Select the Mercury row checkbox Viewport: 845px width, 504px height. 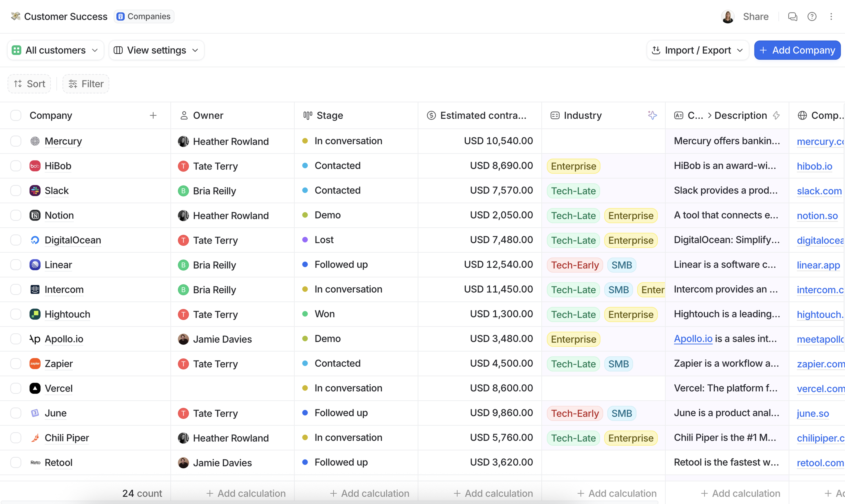point(16,141)
